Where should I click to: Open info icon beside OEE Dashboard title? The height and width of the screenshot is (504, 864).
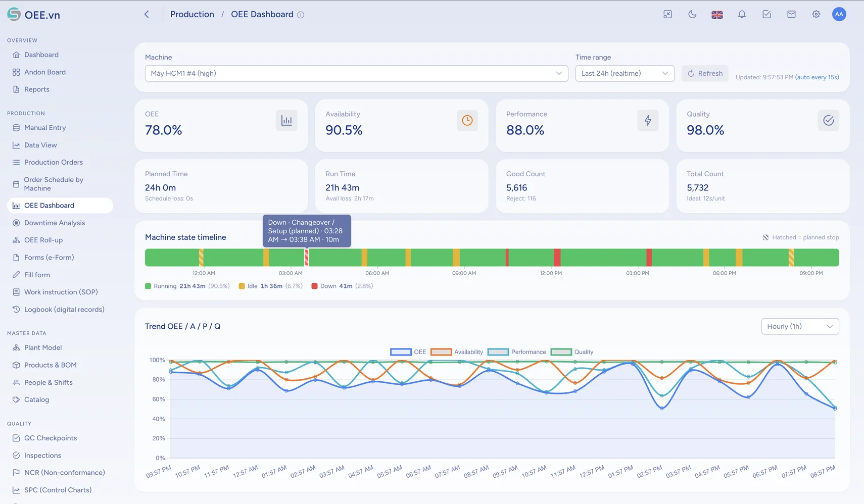click(x=301, y=15)
